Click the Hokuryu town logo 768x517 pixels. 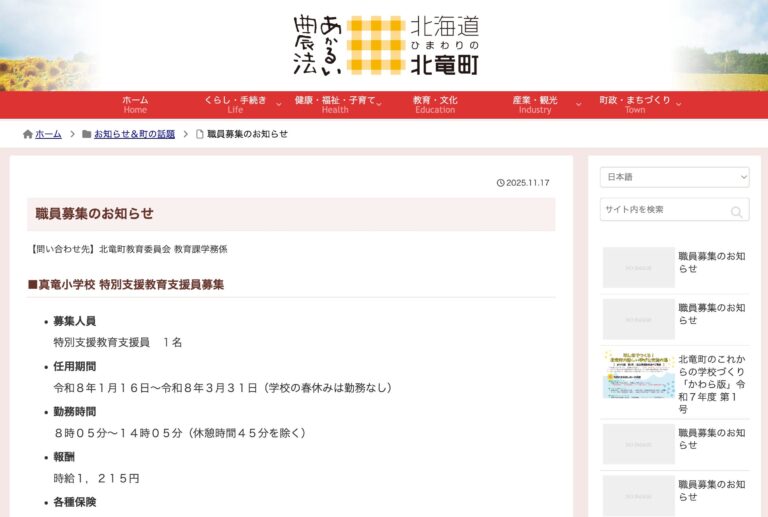point(385,45)
